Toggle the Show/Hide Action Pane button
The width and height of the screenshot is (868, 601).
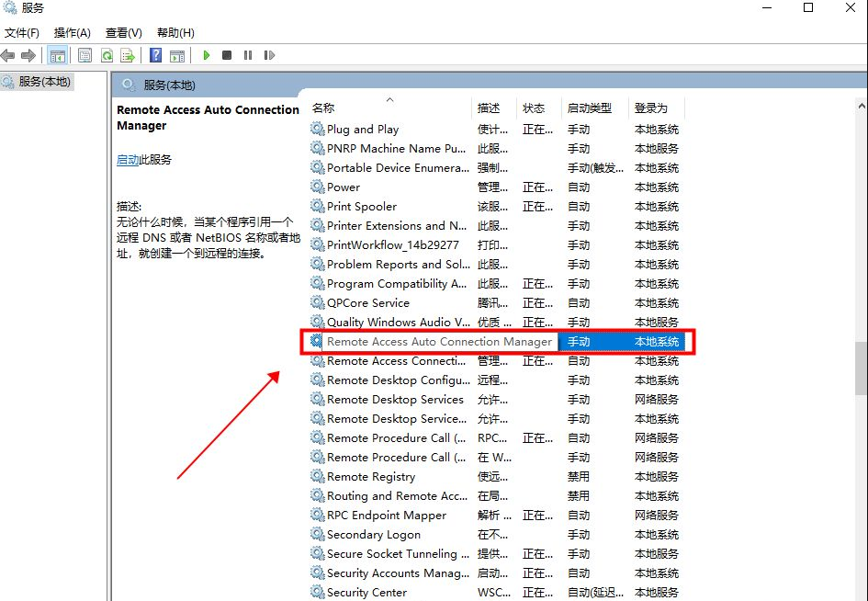click(177, 56)
